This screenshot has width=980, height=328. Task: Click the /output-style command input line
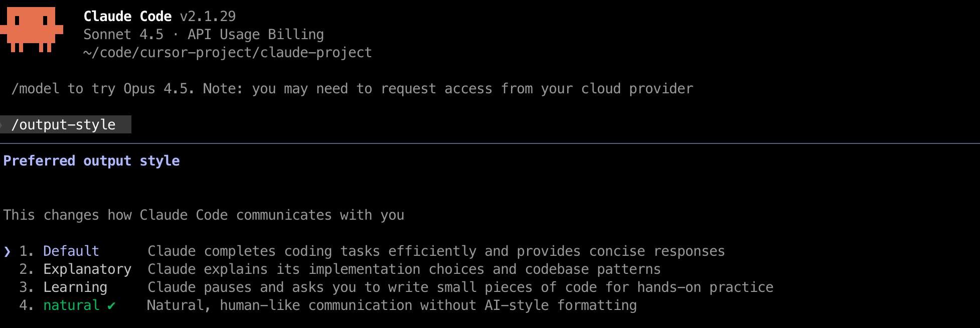click(x=64, y=125)
